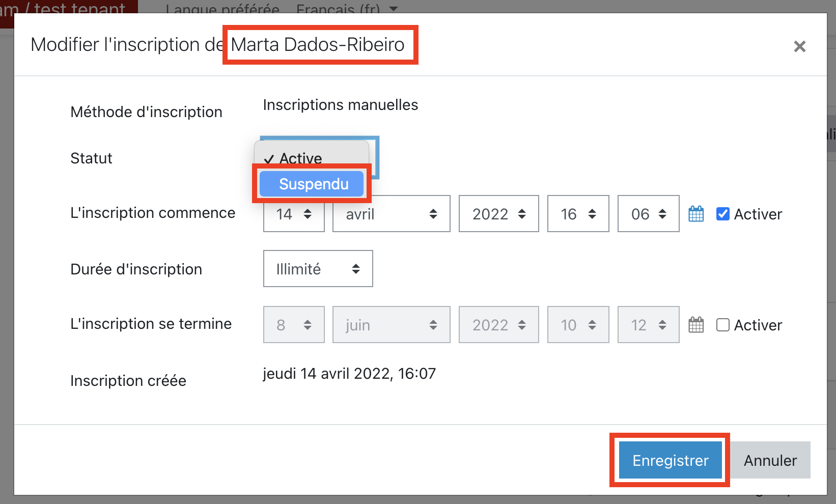Click the disabled end day dropdown showing 8
Viewport: 836px width, 504px height.
pyautogui.click(x=294, y=325)
